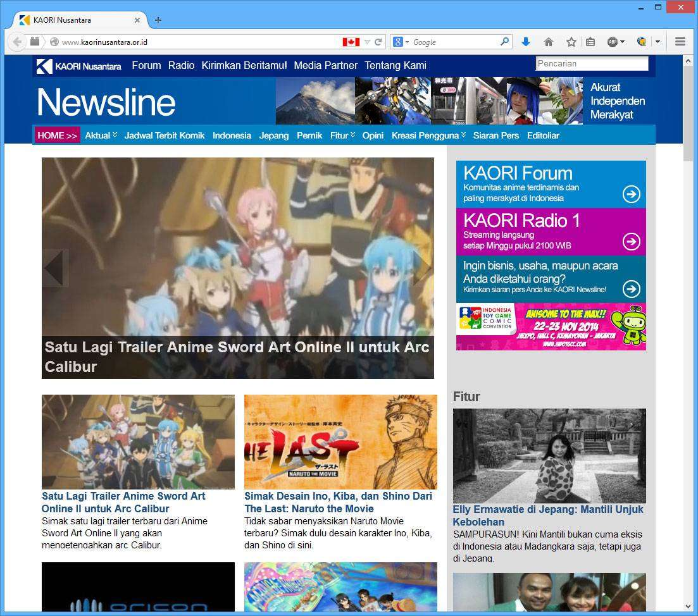Open headline 'Simak Desain Ino, Kiba, dan Shino'

[x=339, y=502]
